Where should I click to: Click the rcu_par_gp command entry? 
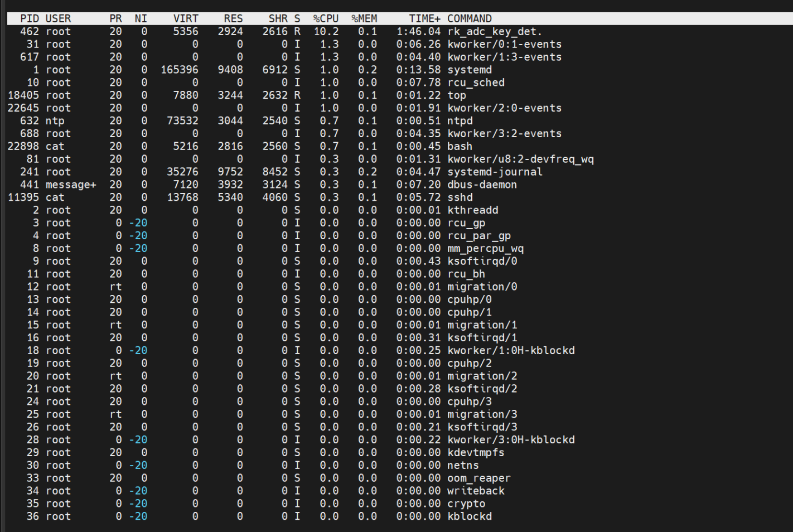[x=479, y=236]
